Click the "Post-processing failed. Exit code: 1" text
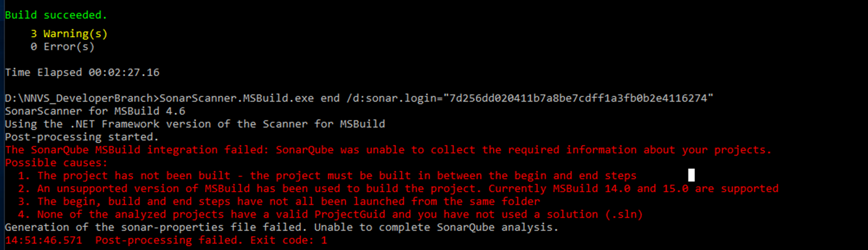The height and width of the screenshot is (250, 868). pyautogui.click(x=211, y=240)
